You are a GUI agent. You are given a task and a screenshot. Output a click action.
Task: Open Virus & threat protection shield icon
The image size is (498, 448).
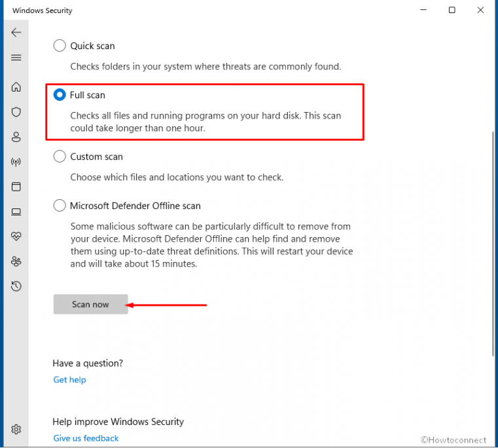click(x=16, y=112)
